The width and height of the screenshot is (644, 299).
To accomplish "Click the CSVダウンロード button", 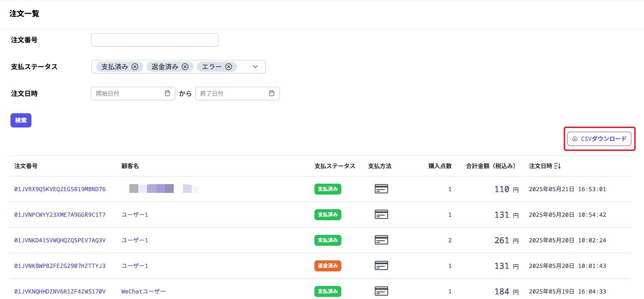I will pos(599,138).
